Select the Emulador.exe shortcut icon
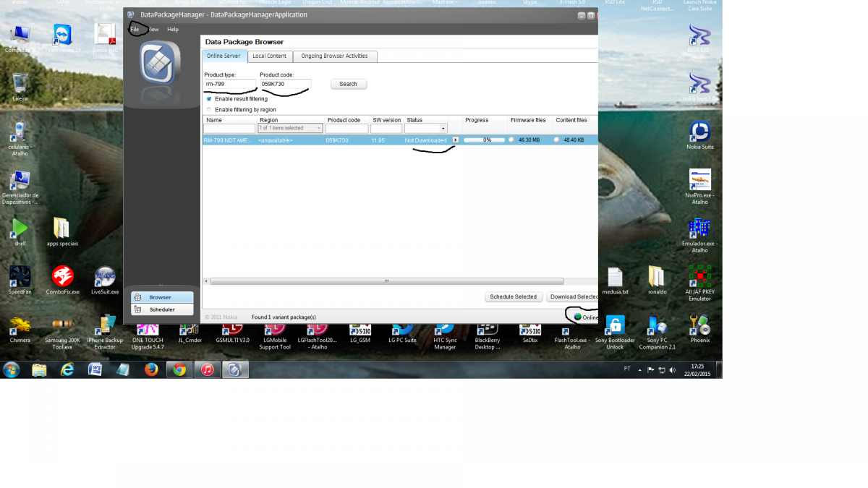Image resolution: width=868 pixels, height=488 pixels. [x=699, y=235]
